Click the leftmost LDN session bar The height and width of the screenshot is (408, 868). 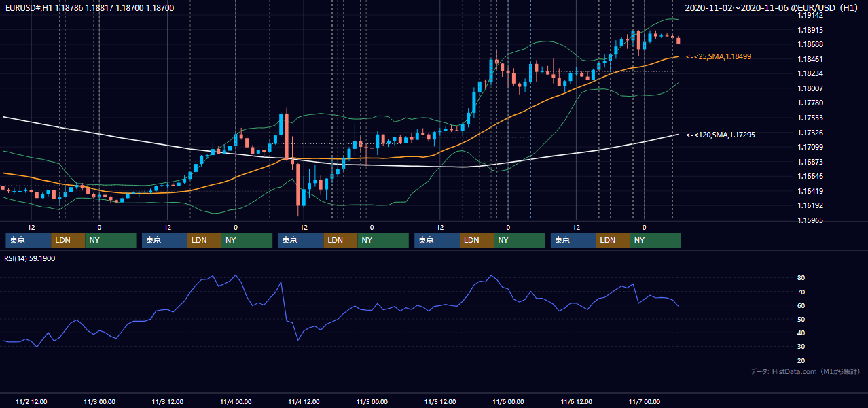[69, 240]
